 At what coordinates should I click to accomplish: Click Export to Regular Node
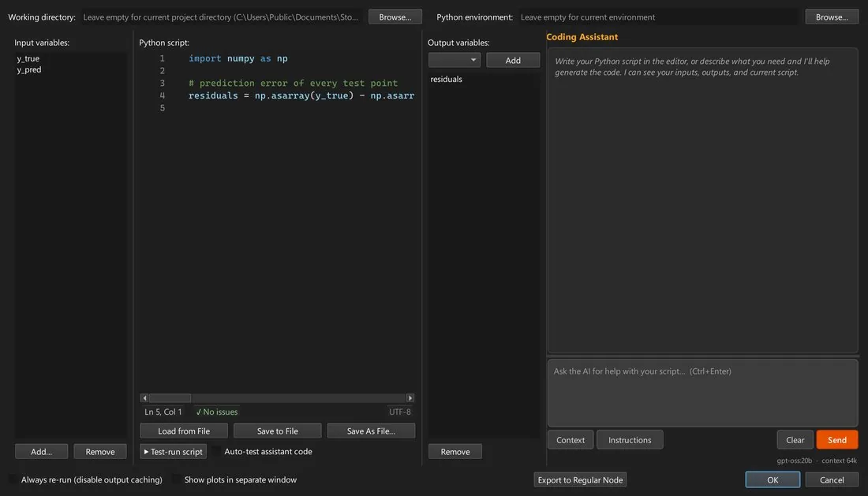580,480
